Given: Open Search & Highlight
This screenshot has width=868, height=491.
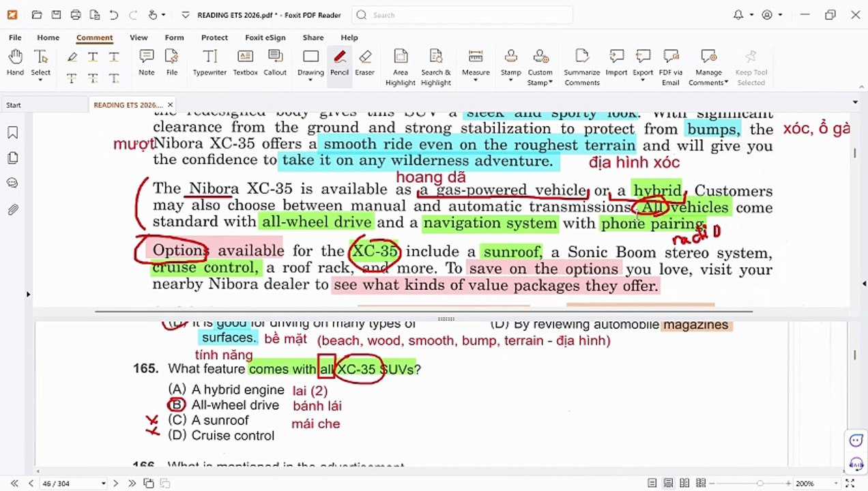Looking at the screenshot, I should pyautogui.click(x=435, y=68).
